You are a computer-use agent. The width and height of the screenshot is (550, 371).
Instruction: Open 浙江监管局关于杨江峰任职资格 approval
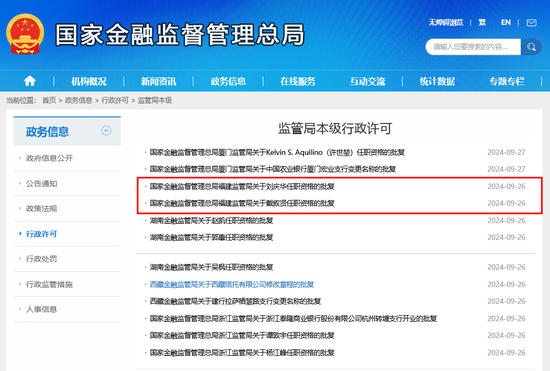coord(242,352)
